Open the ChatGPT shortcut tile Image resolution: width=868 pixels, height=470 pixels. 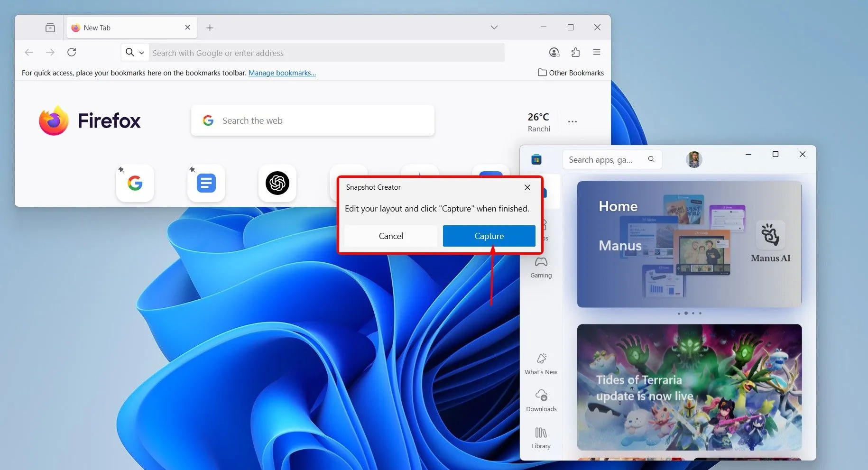click(277, 184)
